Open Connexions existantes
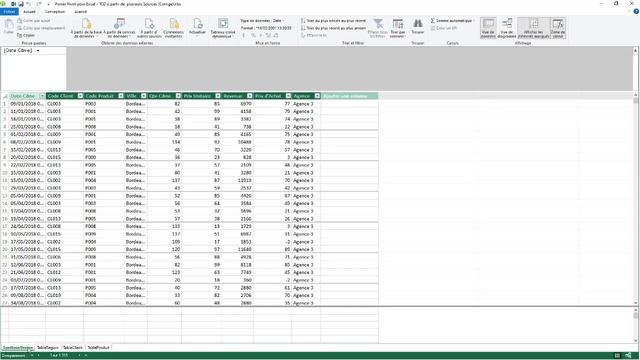640x360 pixels. pyautogui.click(x=173, y=28)
